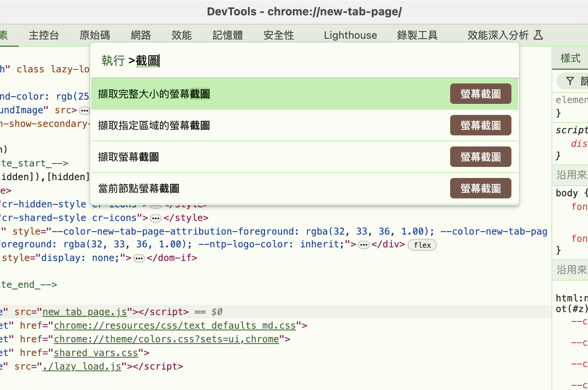Select 當前節點螢幕截圖 command
Screen dimensions: 588x390
point(305,188)
